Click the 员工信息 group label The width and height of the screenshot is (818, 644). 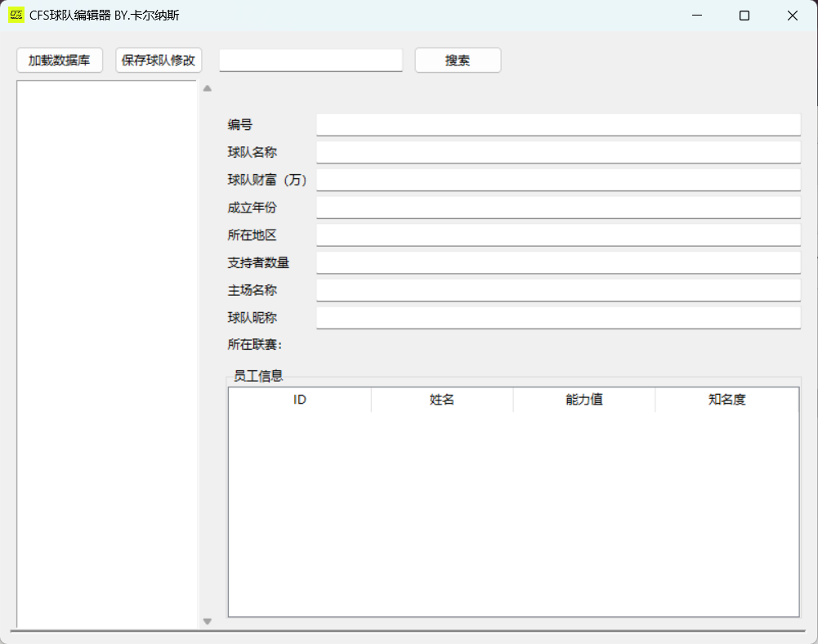258,376
